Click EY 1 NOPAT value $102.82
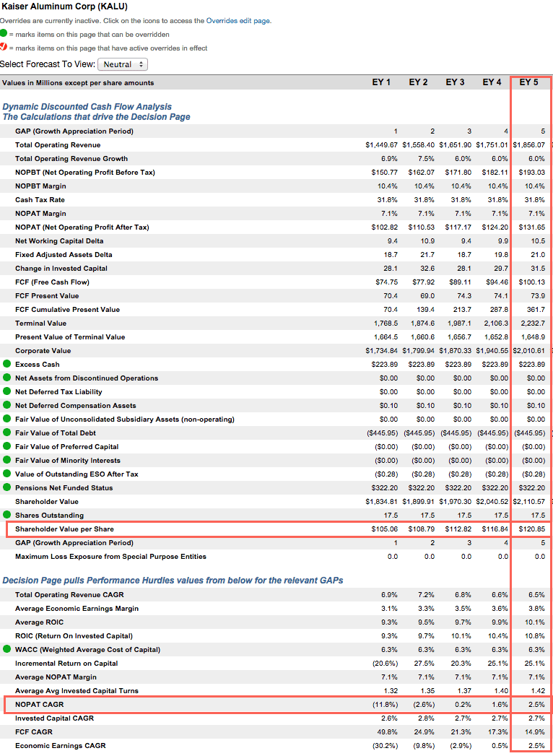 pyautogui.click(x=385, y=227)
